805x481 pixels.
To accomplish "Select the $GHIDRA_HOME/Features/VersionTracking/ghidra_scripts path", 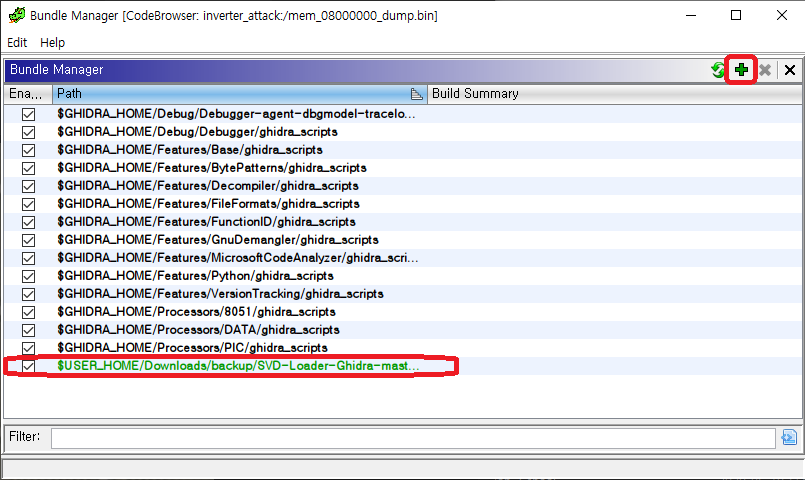I will tap(220, 294).
